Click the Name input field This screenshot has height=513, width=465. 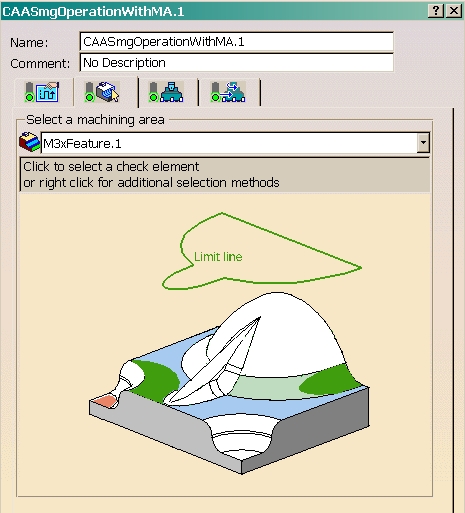pos(236,42)
